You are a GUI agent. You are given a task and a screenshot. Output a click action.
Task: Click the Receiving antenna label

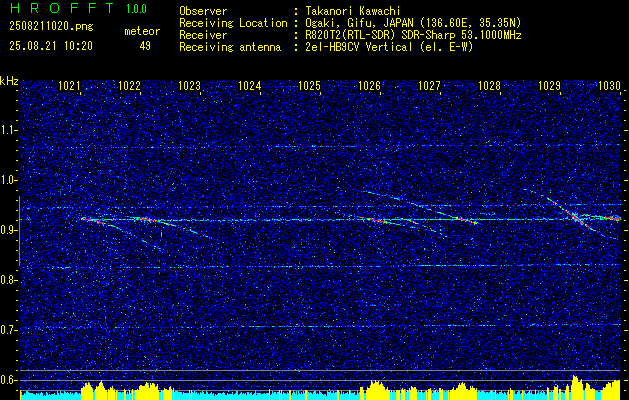(230, 47)
